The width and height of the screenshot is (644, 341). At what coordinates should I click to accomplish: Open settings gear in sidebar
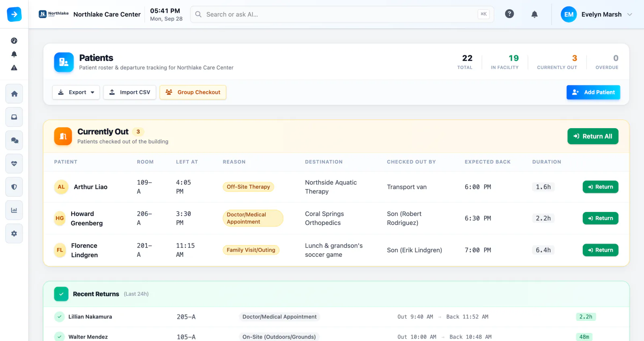(x=14, y=233)
